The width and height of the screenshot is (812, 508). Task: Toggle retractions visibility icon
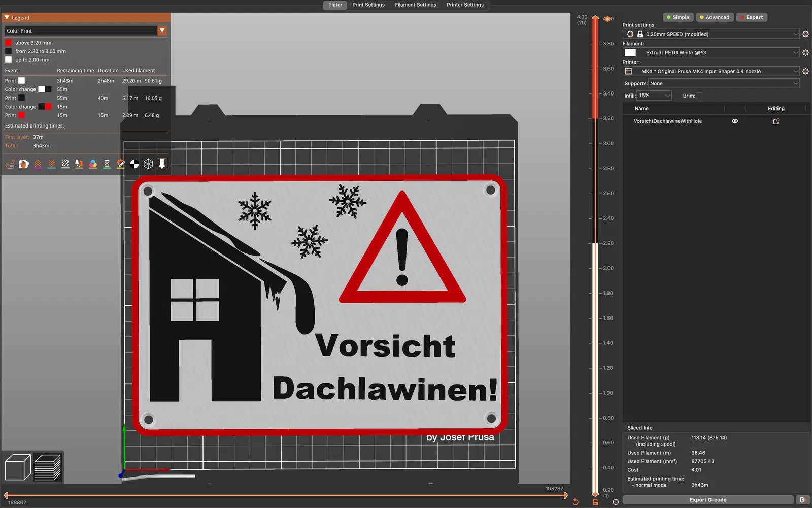click(x=38, y=164)
